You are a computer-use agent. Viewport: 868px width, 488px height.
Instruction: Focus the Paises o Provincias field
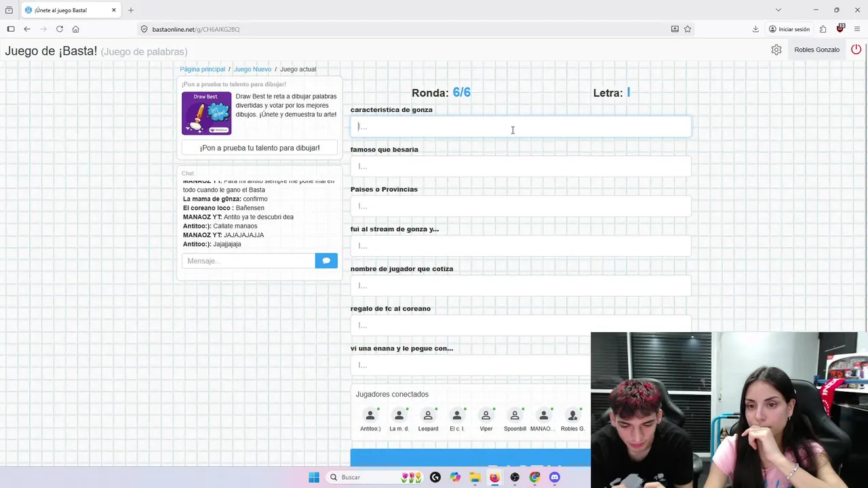521,206
